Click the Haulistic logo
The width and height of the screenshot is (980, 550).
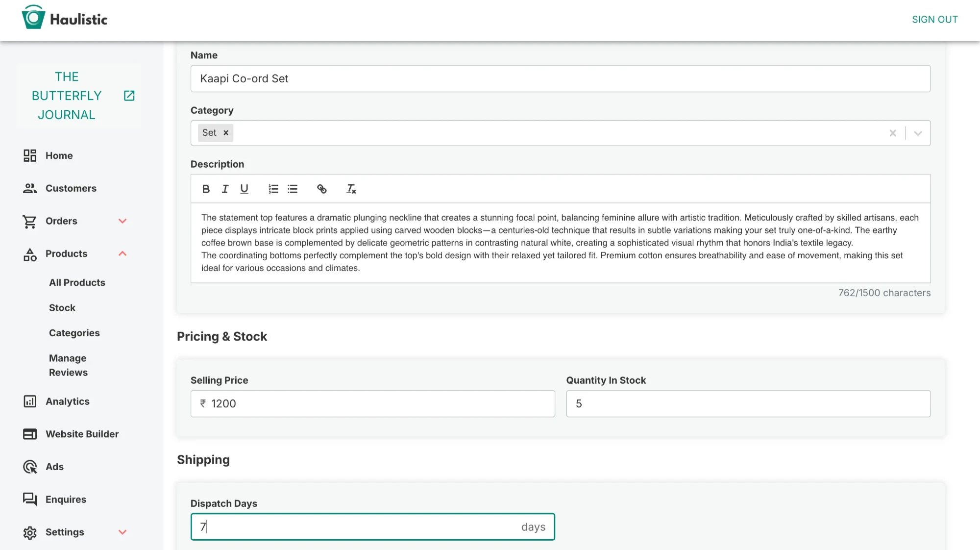(x=64, y=19)
